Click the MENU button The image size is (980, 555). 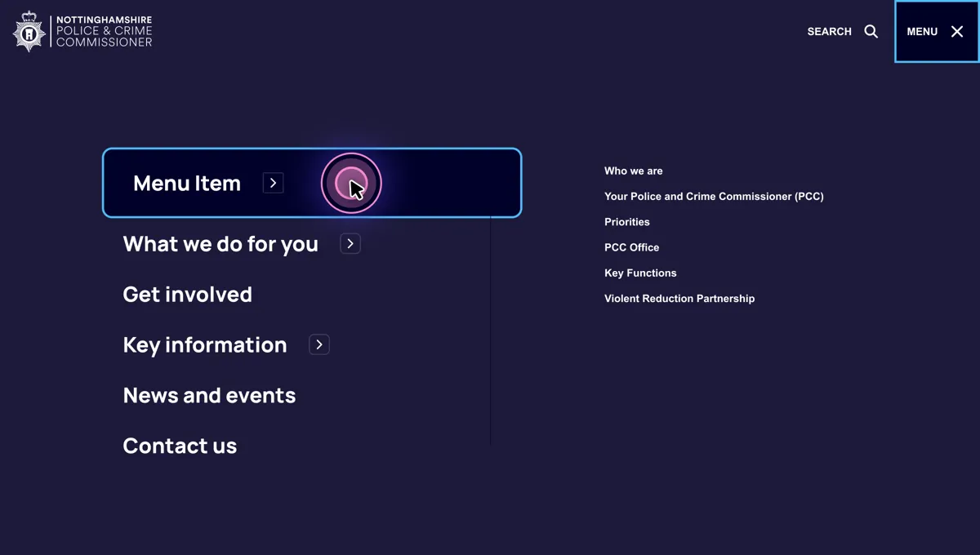tap(922, 31)
